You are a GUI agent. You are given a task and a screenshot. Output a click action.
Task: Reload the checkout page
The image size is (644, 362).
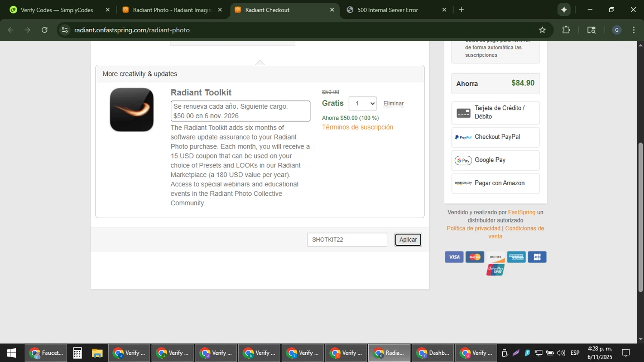pyautogui.click(x=45, y=30)
